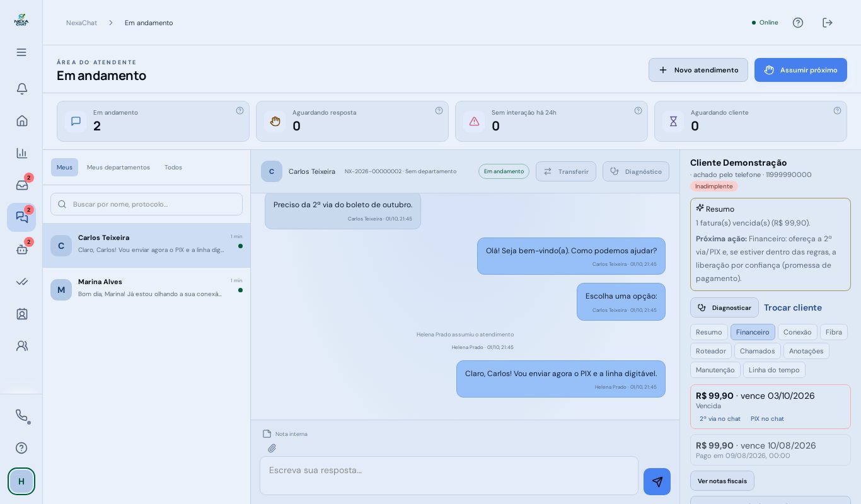Click the attachment paperclip icon

[272, 449]
